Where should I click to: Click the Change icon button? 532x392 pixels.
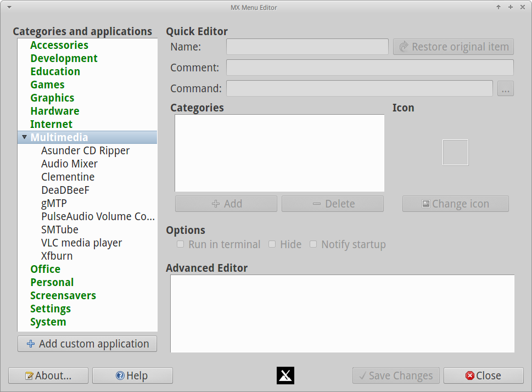456,204
